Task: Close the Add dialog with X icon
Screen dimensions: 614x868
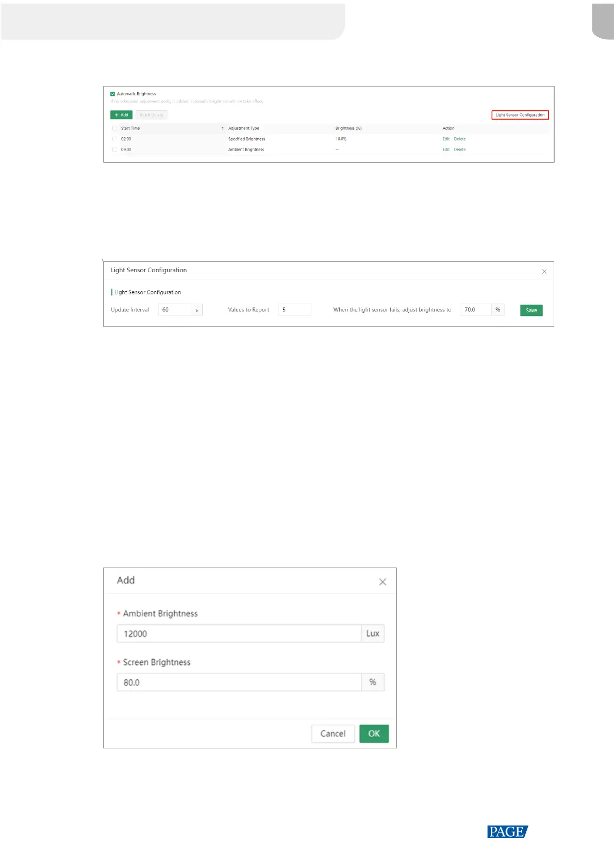Action: click(x=383, y=582)
